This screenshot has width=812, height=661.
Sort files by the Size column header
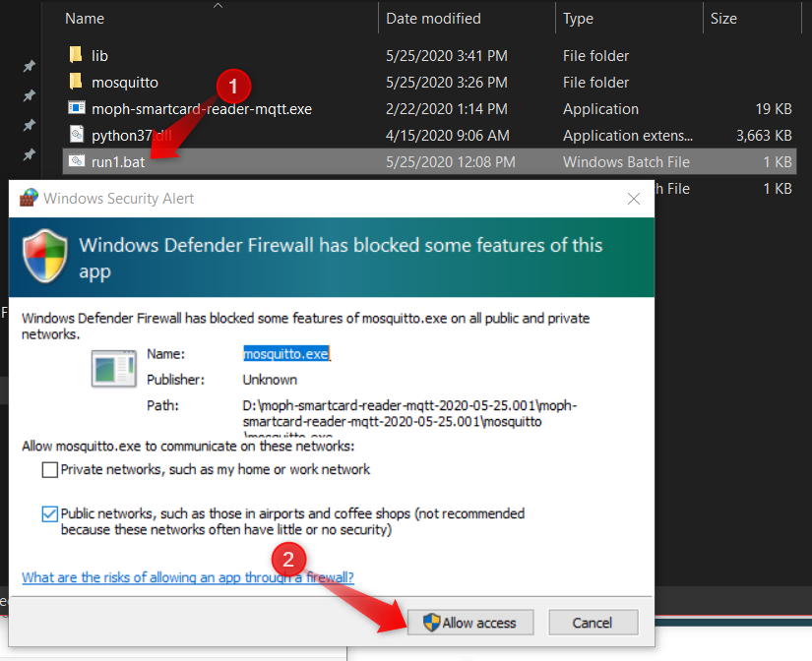pyautogui.click(x=723, y=19)
